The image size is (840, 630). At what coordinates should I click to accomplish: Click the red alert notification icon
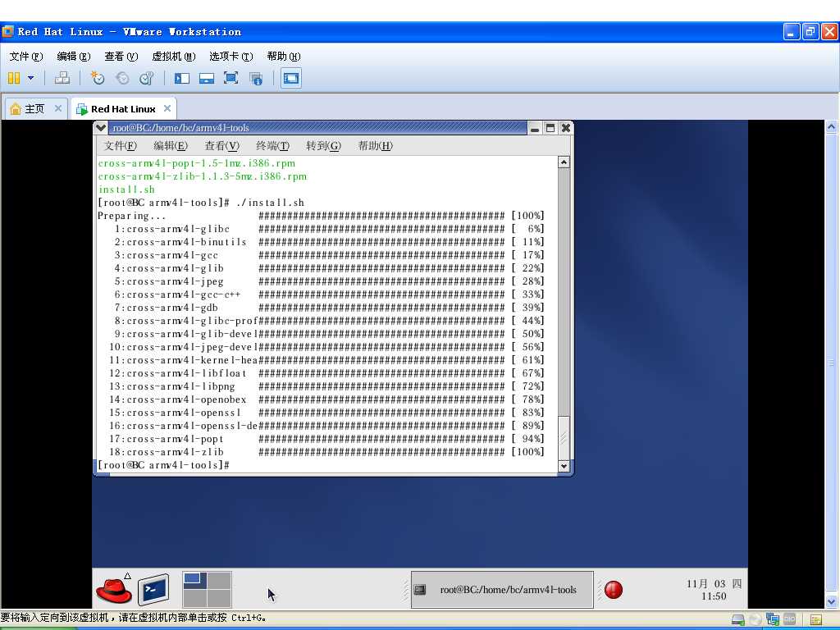614,589
